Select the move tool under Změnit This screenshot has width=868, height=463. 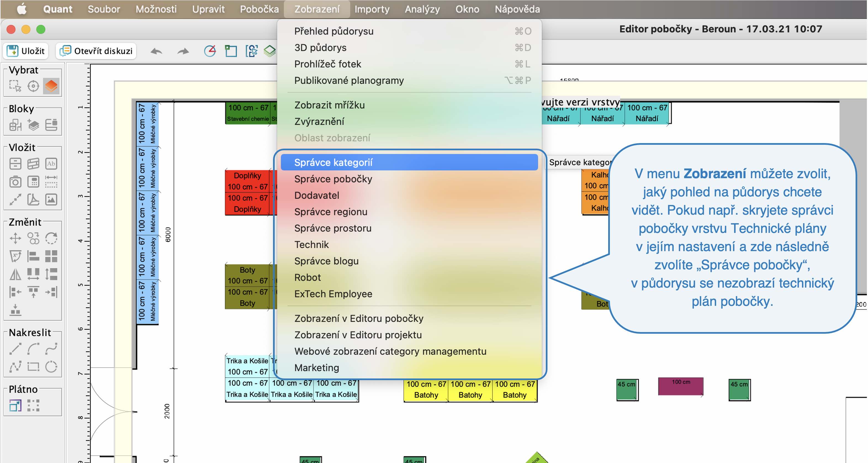[15, 238]
